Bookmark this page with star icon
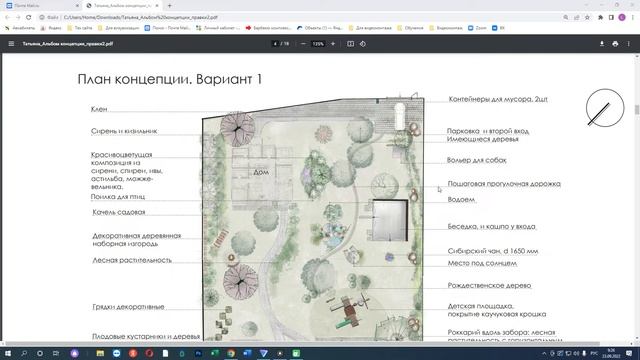This screenshot has width=640, height=360. click(587, 18)
